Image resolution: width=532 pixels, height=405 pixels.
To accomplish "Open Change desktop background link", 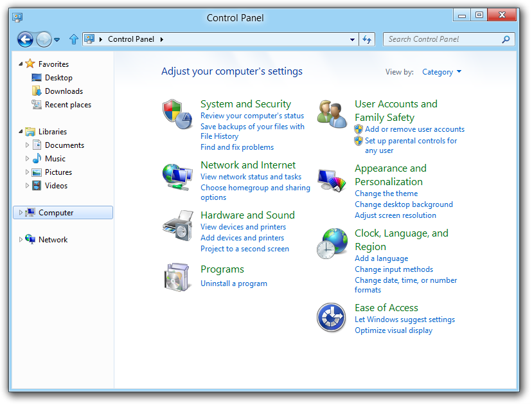I will (403, 204).
